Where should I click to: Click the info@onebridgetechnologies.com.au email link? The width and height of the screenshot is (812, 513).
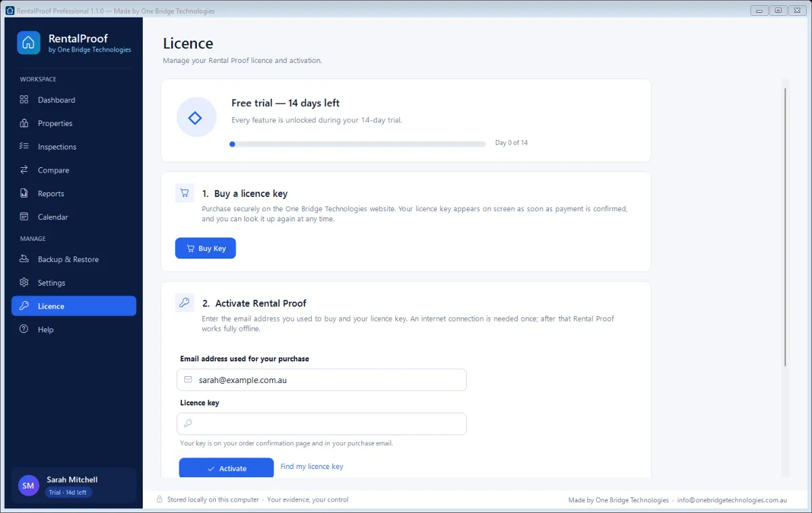pyautogui.click(x=732, y=500)
